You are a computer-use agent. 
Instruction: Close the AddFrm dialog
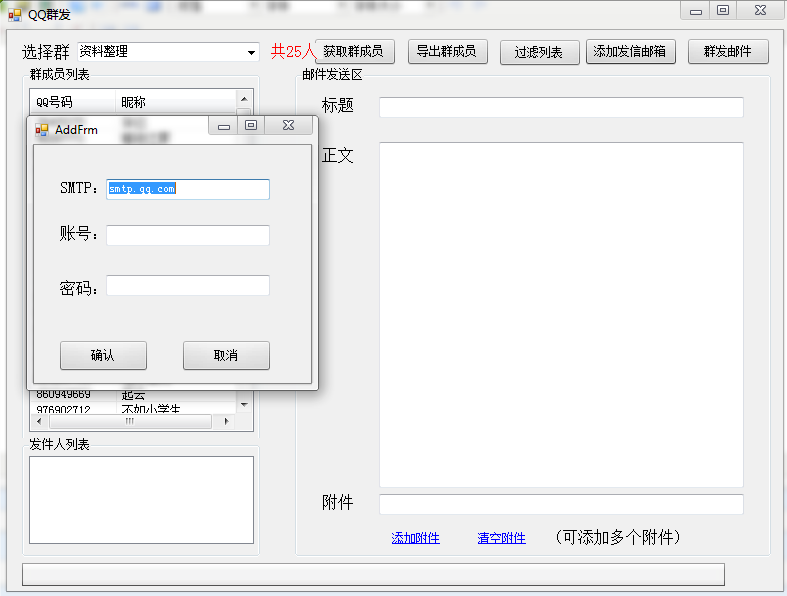click(289, 126)
